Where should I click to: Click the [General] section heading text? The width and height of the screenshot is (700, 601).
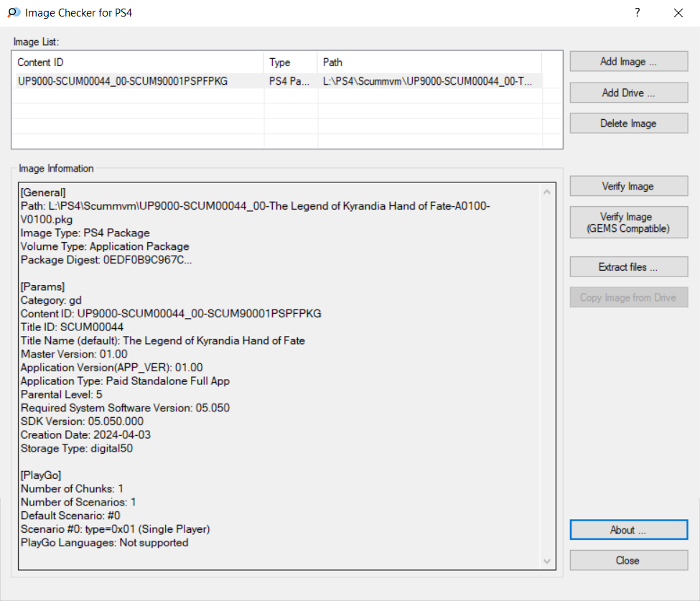point(43,192)
